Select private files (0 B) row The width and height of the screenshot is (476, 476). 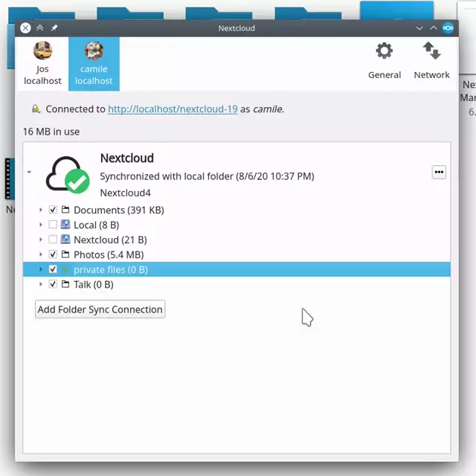237,269
